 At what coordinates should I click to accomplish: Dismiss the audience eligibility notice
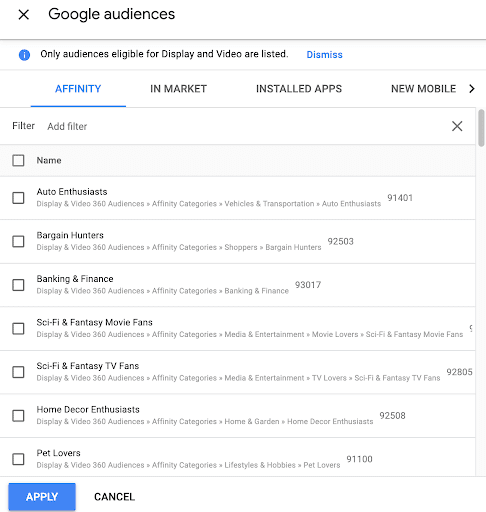[324, 55]
